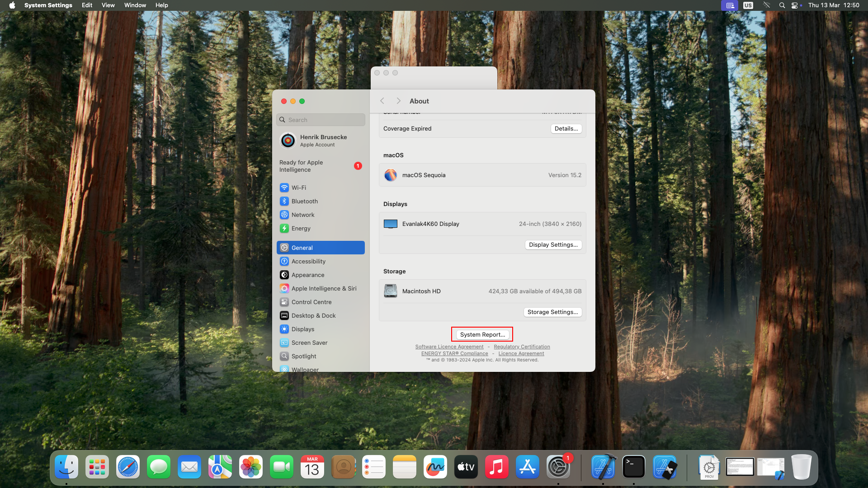Open App Store from the Dock

tap(528, 467)
